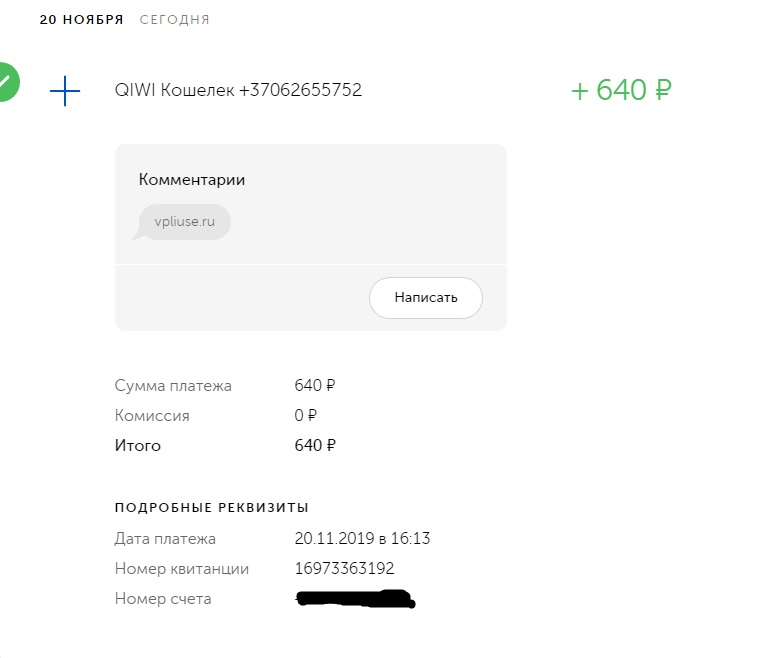This screenshot has height=658, width=770.
Task: Click the 20 НОЯБРЯ date label
Action: coord(82,20)
